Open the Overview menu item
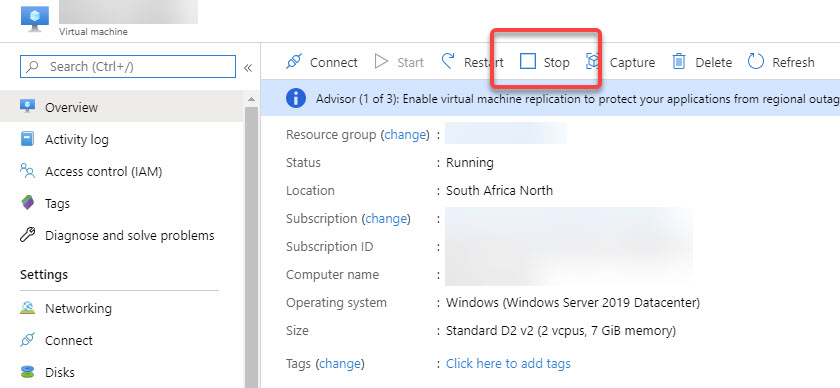The width and height of the screenshot is (840, 388). [122, 107]
